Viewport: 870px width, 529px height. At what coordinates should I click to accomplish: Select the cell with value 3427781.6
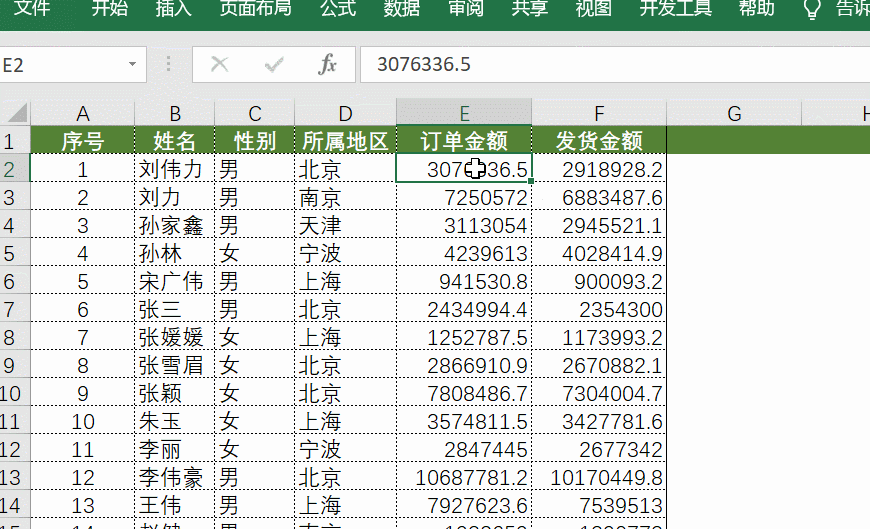599,421
